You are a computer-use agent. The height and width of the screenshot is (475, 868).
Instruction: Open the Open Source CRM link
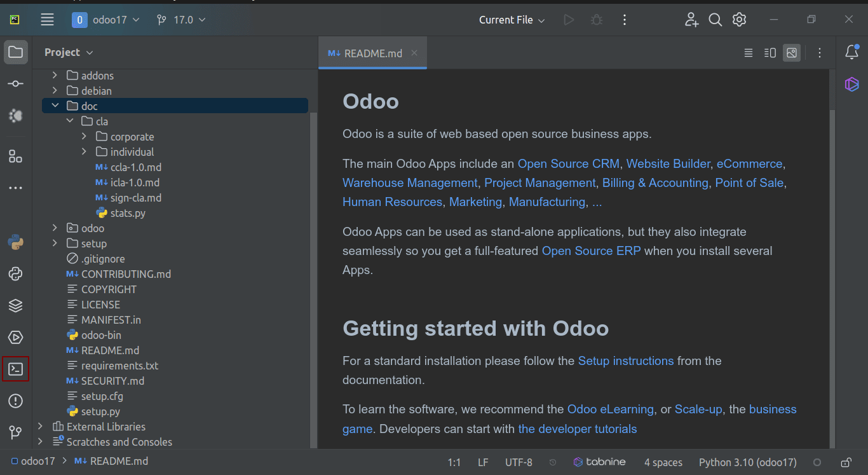(569, 164)
